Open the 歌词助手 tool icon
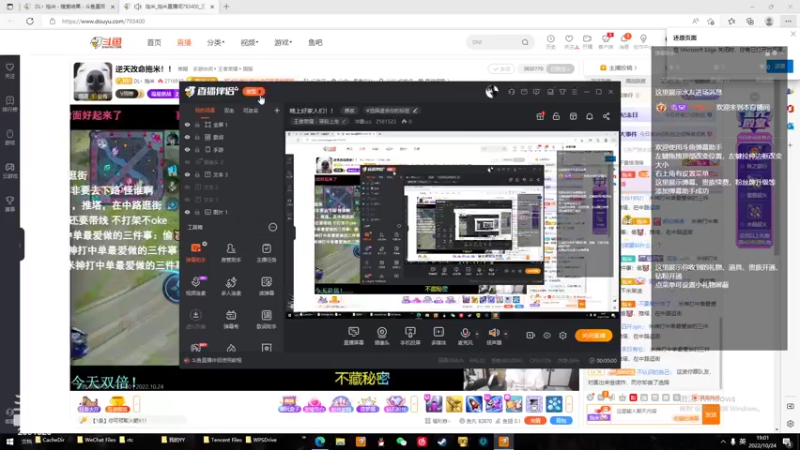This screenshot has height=450, width=800. pyautogui.click(x=266, y=319)
